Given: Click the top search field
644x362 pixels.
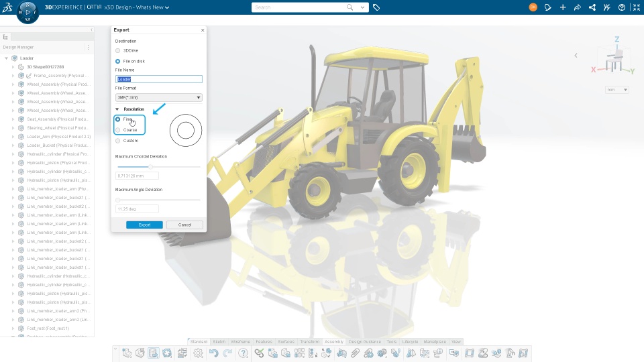Looking at the screenshot, I should coord(299,7).
